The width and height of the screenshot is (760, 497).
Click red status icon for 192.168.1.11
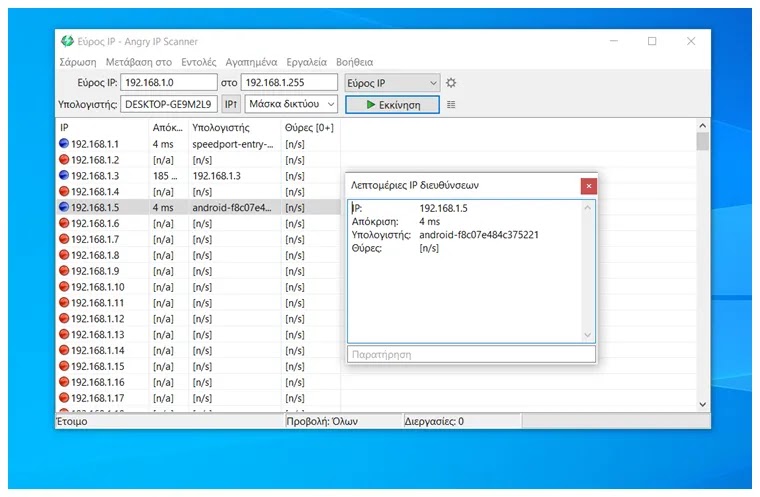[x=63, y=303]
